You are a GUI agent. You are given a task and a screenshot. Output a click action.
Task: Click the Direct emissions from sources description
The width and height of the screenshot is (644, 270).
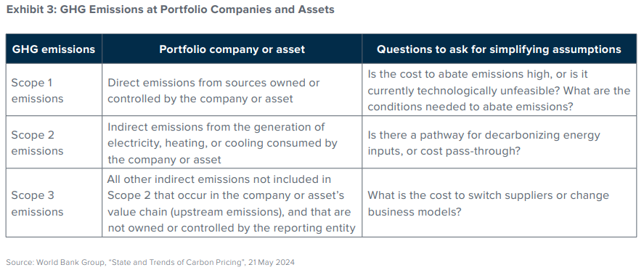click(x=213, y=91)
